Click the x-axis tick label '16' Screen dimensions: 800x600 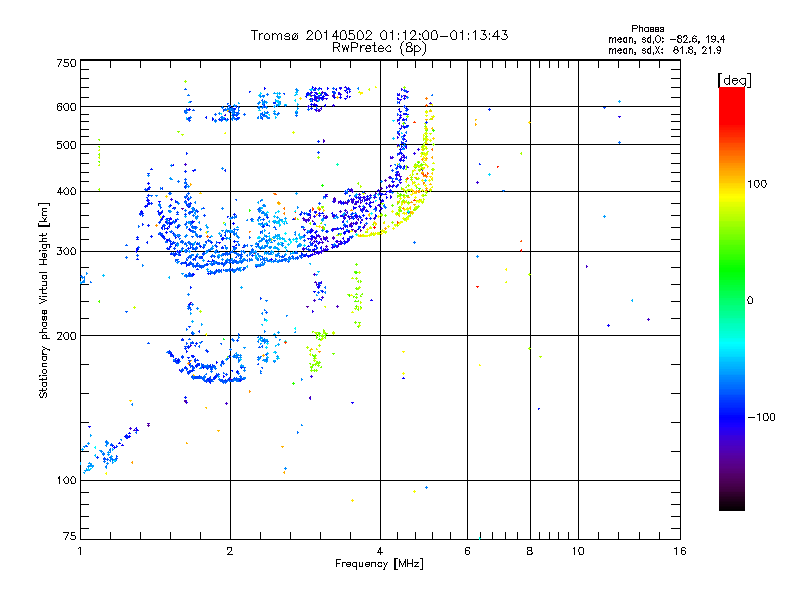[x=680, y=551]
